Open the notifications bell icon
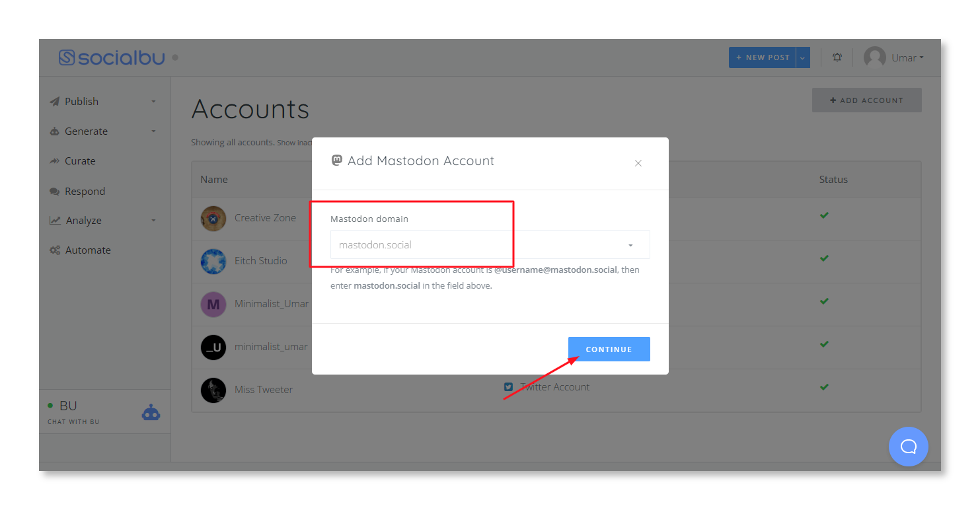 837,57
